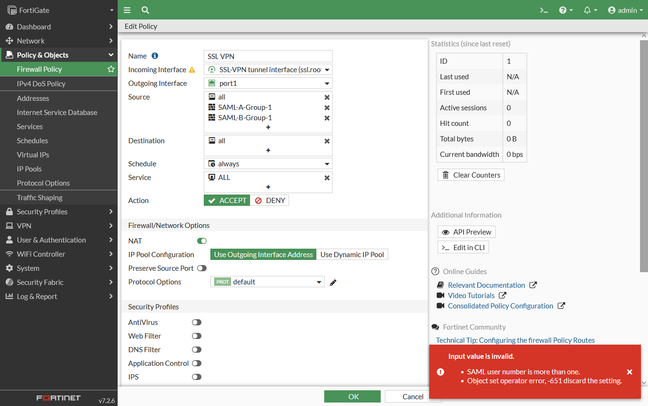Click the search magnifier icon in header
The image size is (648, 406).
pyautogui.click(x=146, y=10)
